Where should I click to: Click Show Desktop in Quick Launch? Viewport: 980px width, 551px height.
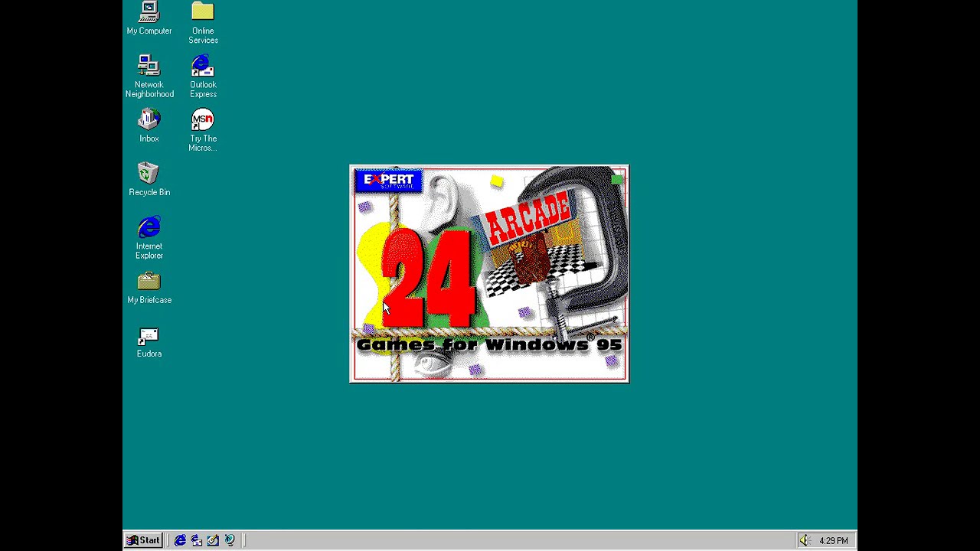click(213, 540)
